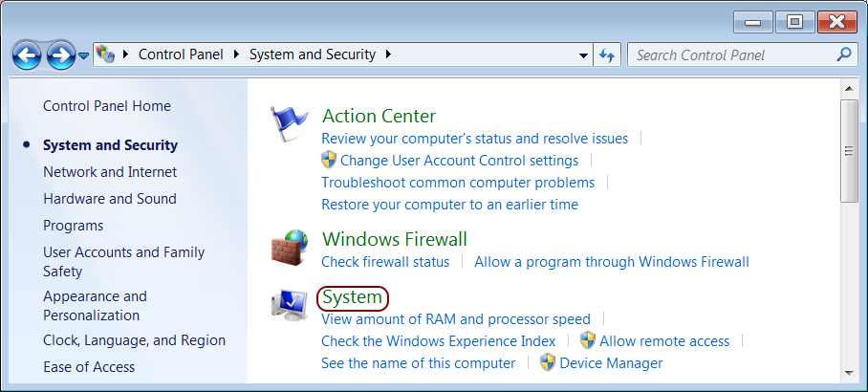Open recent pages dropdown beside Forward button

tap(83, 55)
